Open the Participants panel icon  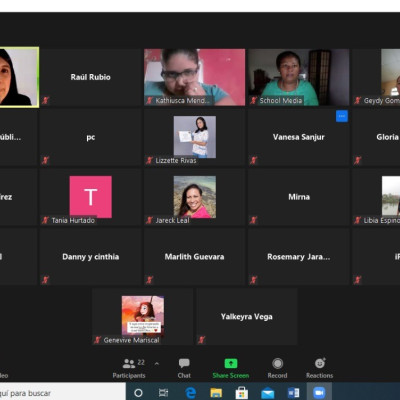click(x=129, y=363)
